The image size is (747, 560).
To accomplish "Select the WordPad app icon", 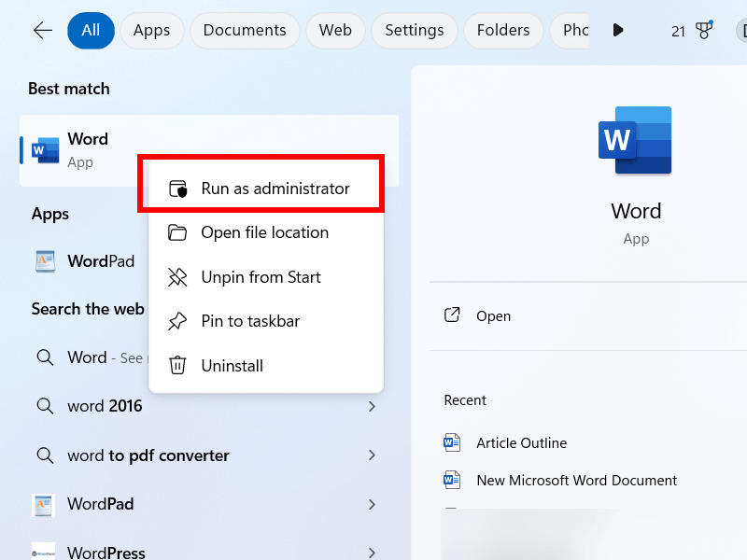I will coord(44,261).
